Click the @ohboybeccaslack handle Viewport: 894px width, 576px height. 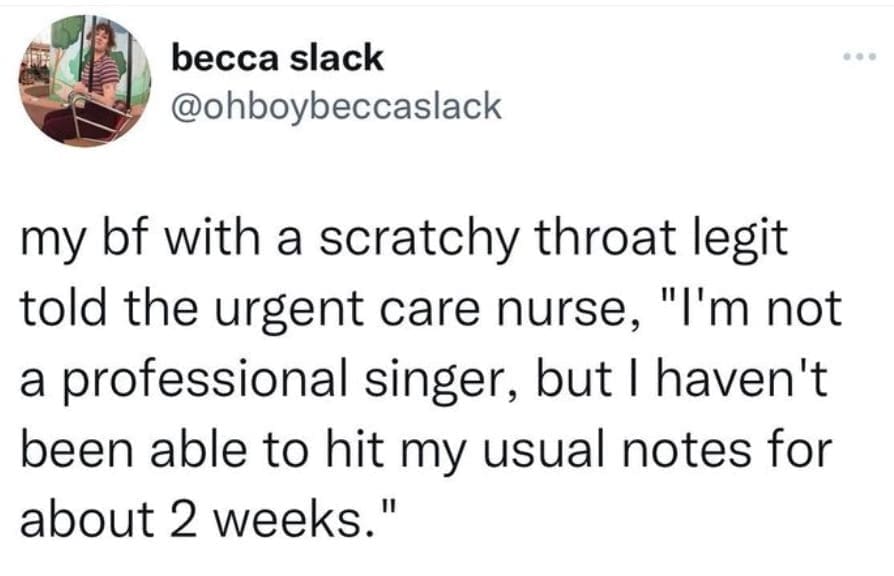pos(336,105)
